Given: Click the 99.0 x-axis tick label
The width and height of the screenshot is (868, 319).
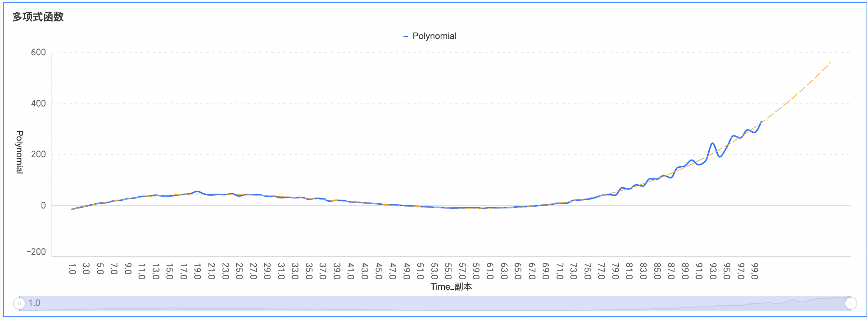Looking at the screenshot, I should [755, 271].
